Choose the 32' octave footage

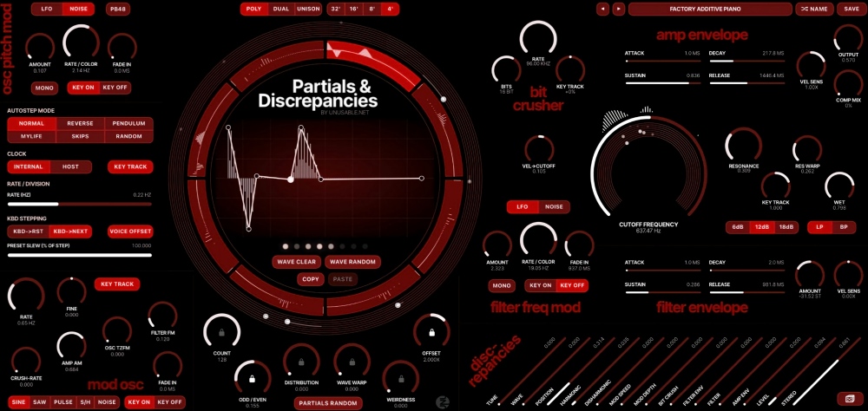point(335,9)
